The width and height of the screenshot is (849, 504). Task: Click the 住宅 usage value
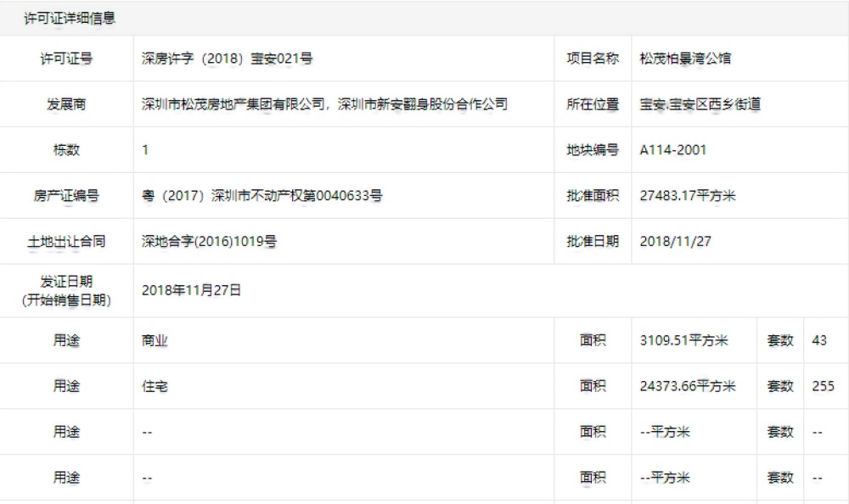[x=155, y=386]
